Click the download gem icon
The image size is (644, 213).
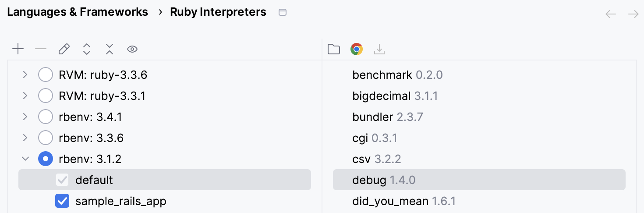coord(379,50)
